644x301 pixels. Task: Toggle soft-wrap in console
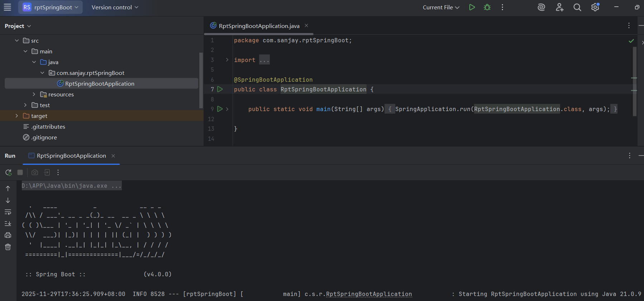(x=8, y=212)
